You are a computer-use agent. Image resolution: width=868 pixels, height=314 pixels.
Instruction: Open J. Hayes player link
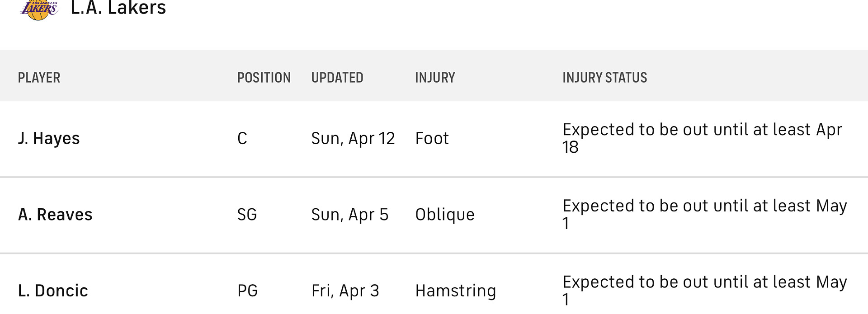pos(49,138)
